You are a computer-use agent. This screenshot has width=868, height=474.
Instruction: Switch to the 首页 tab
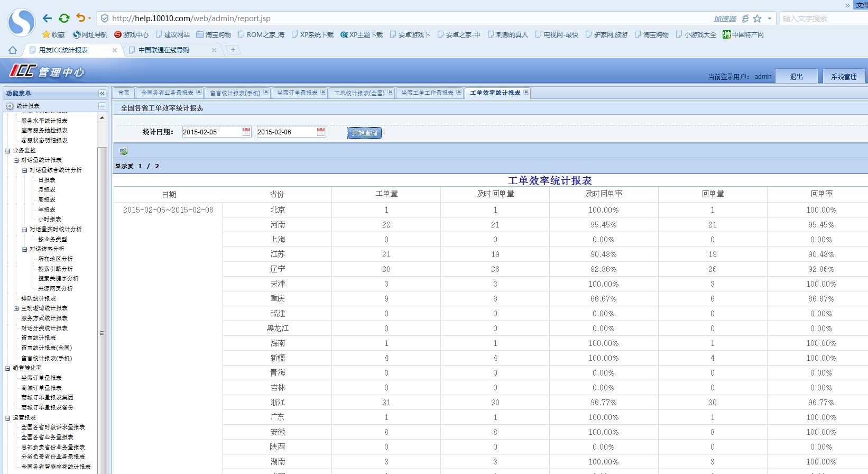[x=124, y=93]
